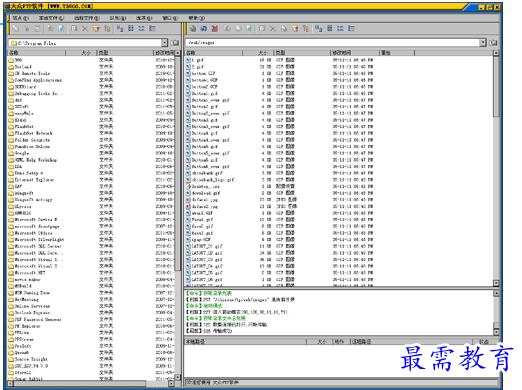
Task: Switch remote pane to details view
Action: [x=351, y=29]
